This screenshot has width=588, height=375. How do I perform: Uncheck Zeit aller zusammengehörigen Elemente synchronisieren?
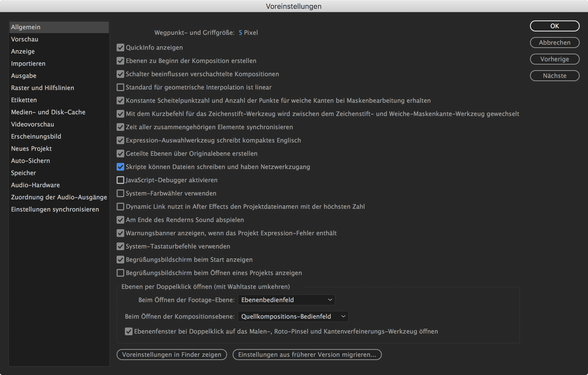click(x=120, y=127)
